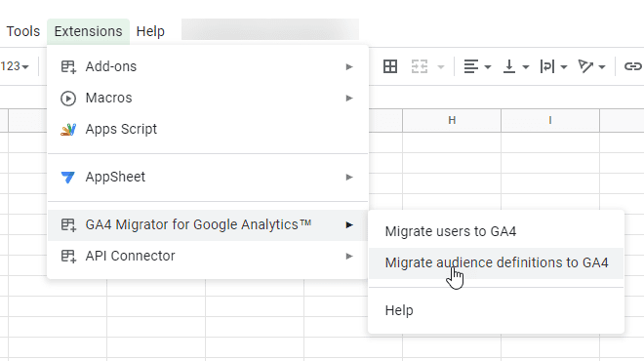Select column I header
The image size is (644, 361).
pos(550,120)
